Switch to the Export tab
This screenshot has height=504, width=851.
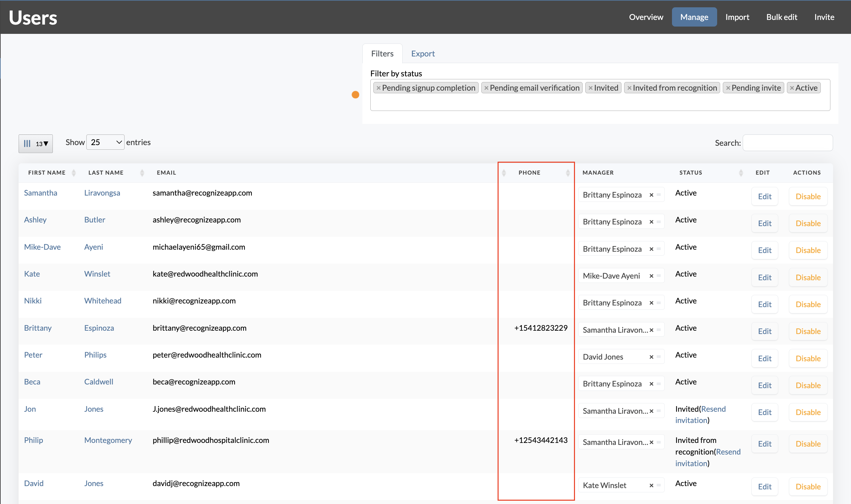pyautogui.click(x=423, y=54)
